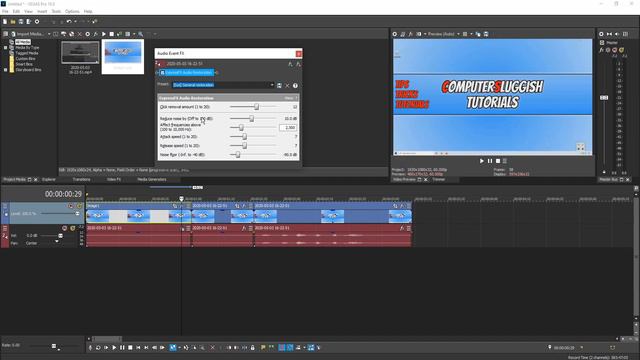This screenshot has height=360, width=640.
Task: Select the blue title image thumbnail
Action: (123, 52)
